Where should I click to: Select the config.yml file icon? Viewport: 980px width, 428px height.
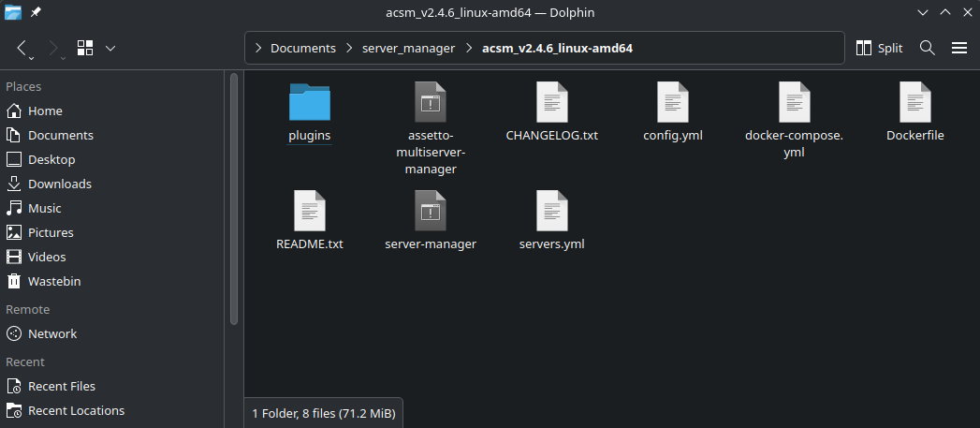tap(672, 102)
